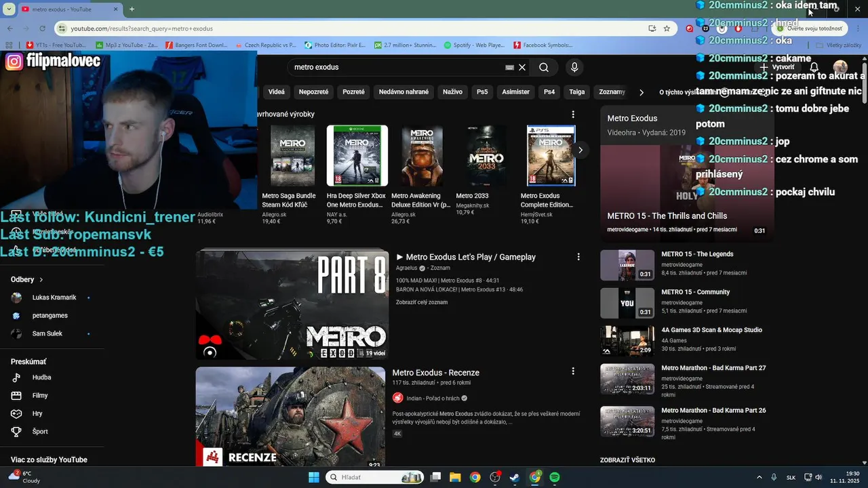Reload the page in Chrome
868x488 pixels.
coord(43,28)
